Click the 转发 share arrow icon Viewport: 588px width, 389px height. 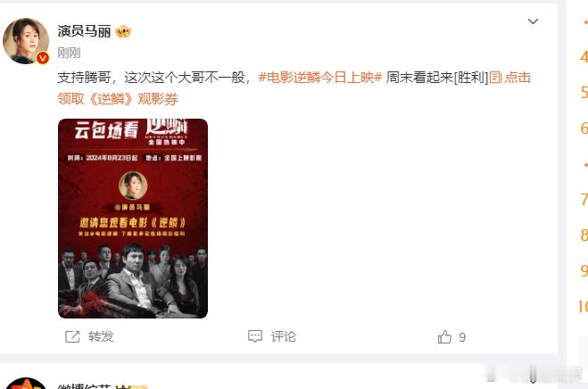point(72,336)
